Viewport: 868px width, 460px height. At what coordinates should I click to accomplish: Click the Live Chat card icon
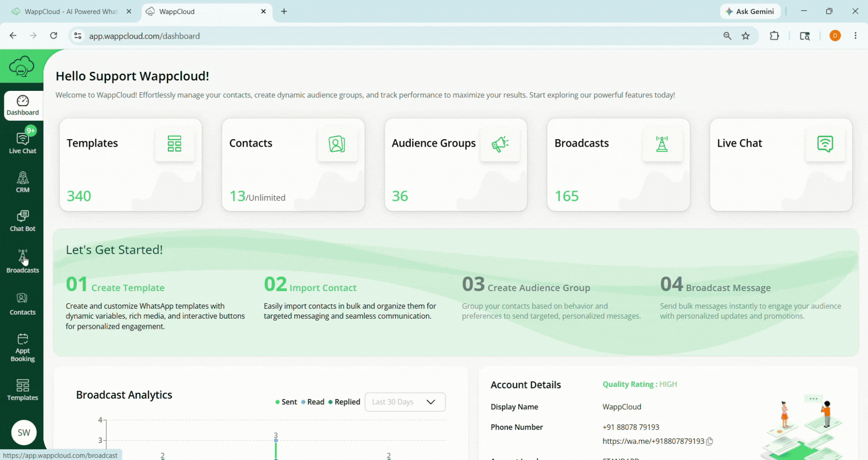tap(825, 144)
